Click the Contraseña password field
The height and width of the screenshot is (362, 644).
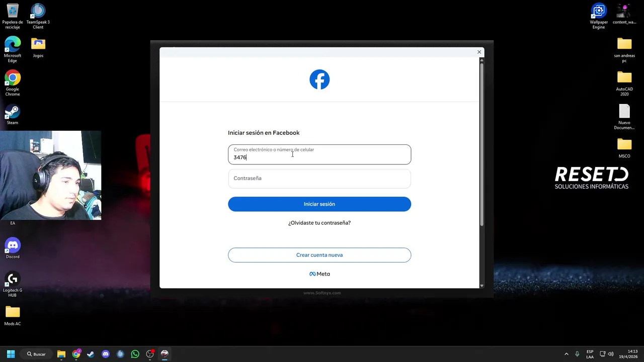319,178
